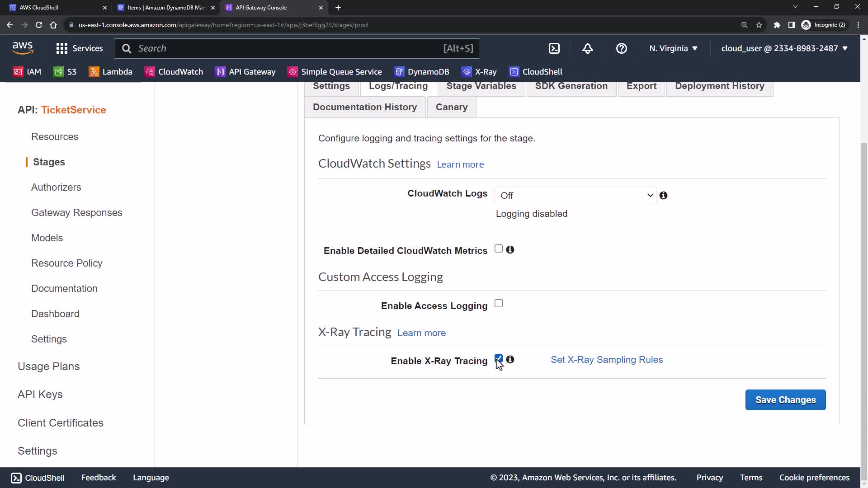
Task: Switch to the Canary tab
Action: 451,107
